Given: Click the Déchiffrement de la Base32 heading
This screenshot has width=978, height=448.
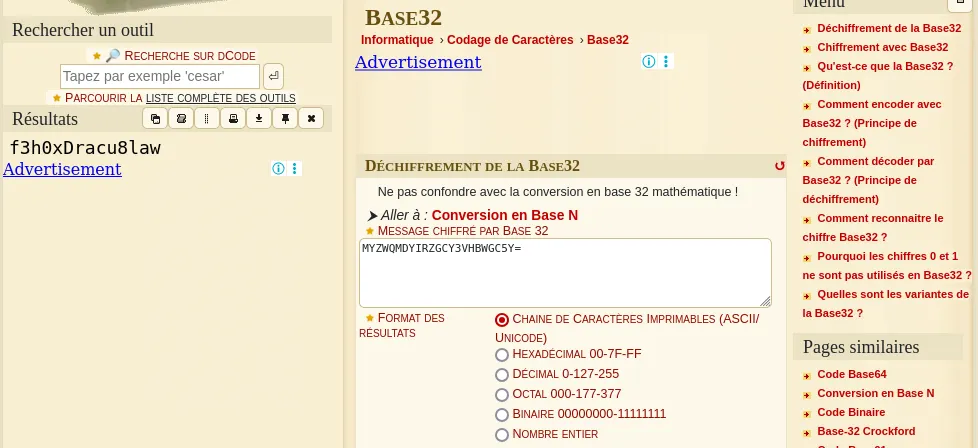Looking at the screenshot, I should 472,166.
